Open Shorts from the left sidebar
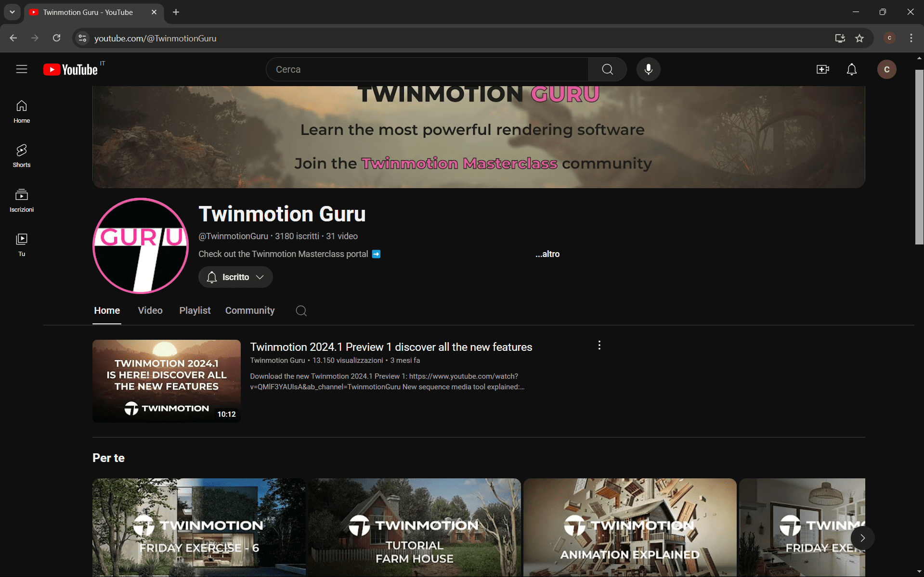 tap(22, 155)
